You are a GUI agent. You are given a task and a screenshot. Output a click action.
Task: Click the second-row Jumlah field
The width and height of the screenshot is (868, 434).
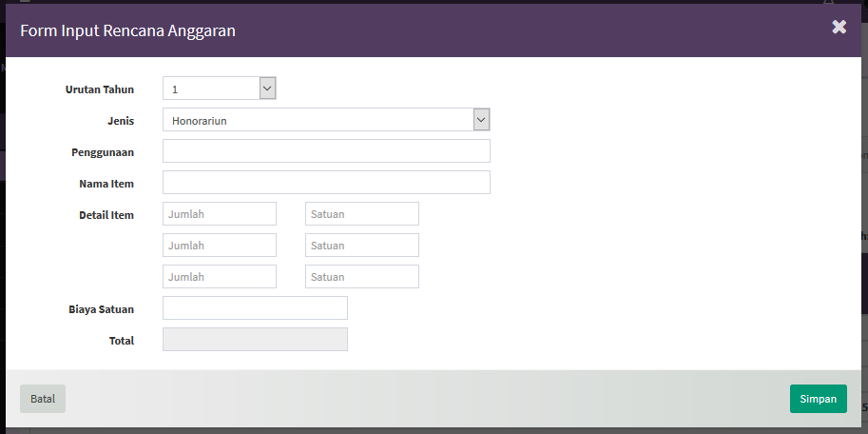click(220, 245)
